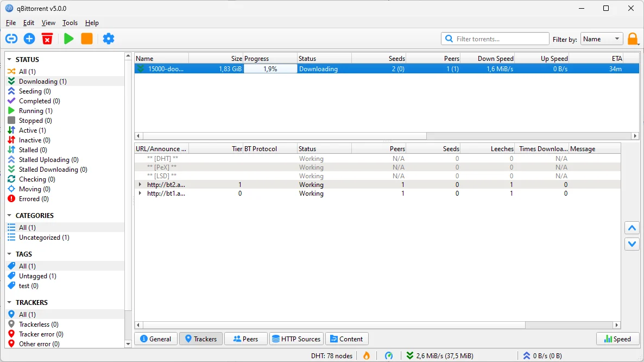Select the Active (1) status filter
The image size is (644, 362).
click(65, 130)
